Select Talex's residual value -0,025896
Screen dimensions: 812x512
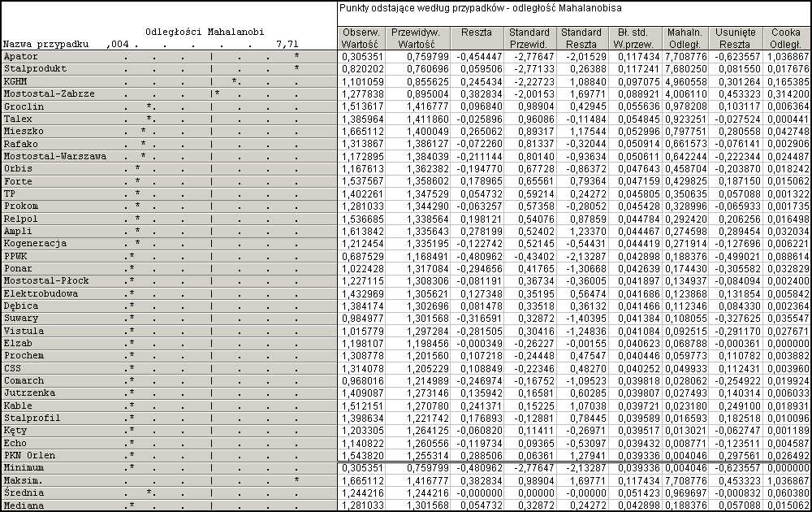479,119
